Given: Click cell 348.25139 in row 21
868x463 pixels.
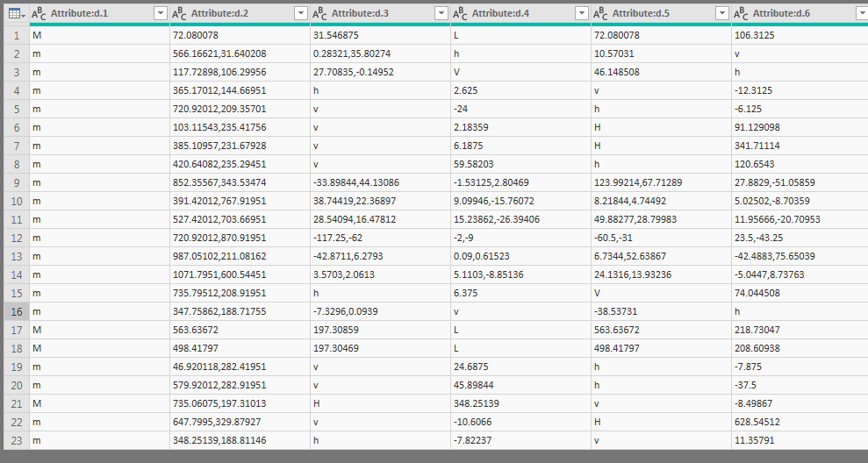Looking at the screenshot, I should click(x=521, y=404).
